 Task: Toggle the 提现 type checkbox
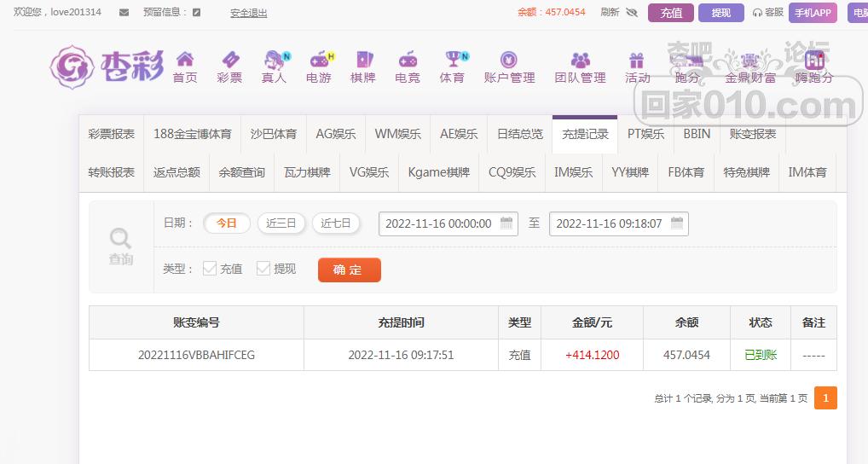[x=263, y=269]
